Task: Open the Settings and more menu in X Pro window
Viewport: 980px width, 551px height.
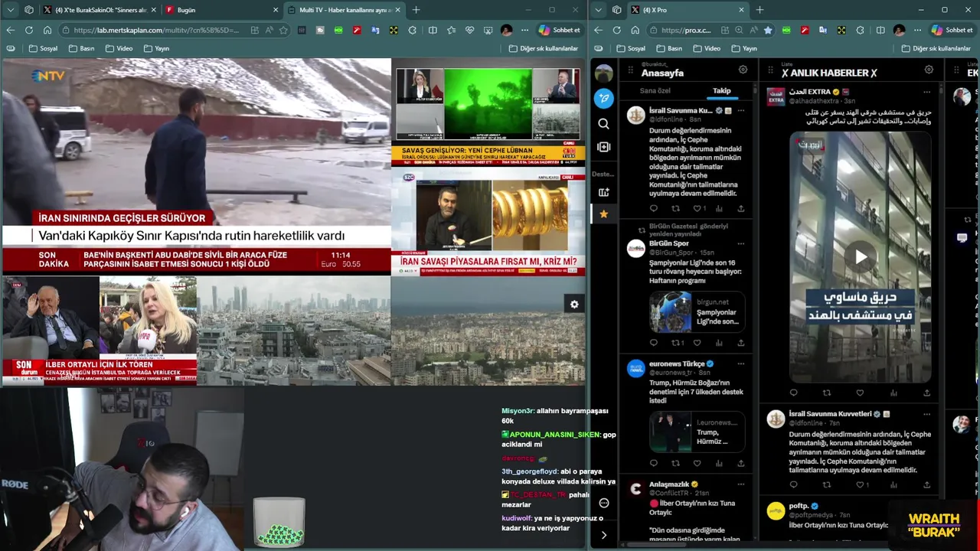Action: point(917,30)
